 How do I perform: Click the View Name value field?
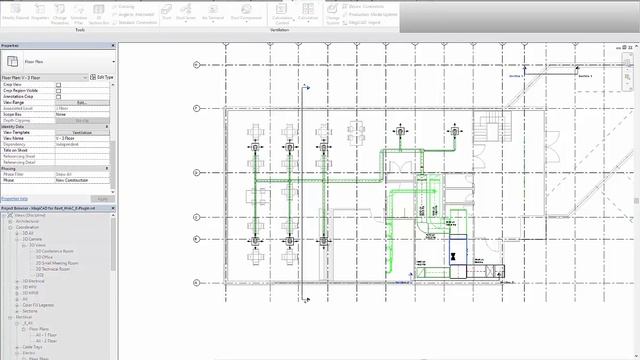[x=82, y=138]
